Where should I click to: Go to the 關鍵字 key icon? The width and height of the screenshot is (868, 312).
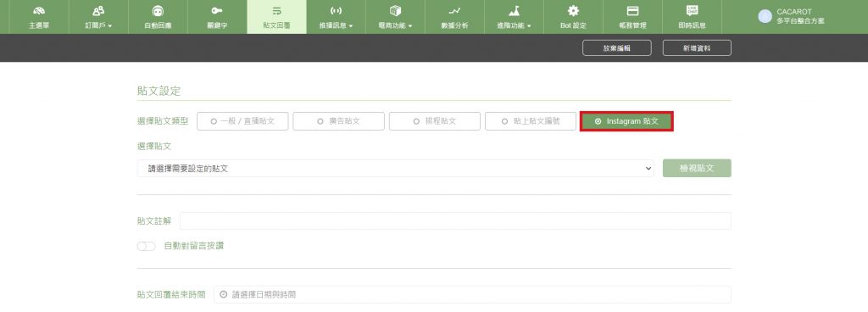click(217, 10)
